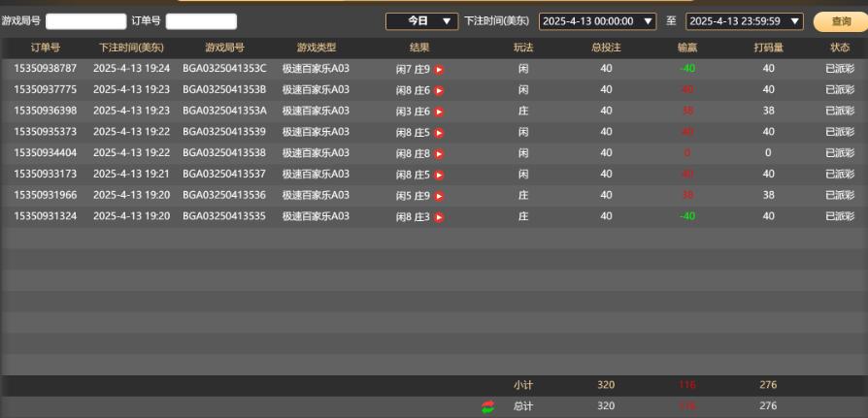Image resolution: width=868 pixels, height=418 pixels.
Task: Play replay icon for order 15350935373
Action: (x=439, y=133)
